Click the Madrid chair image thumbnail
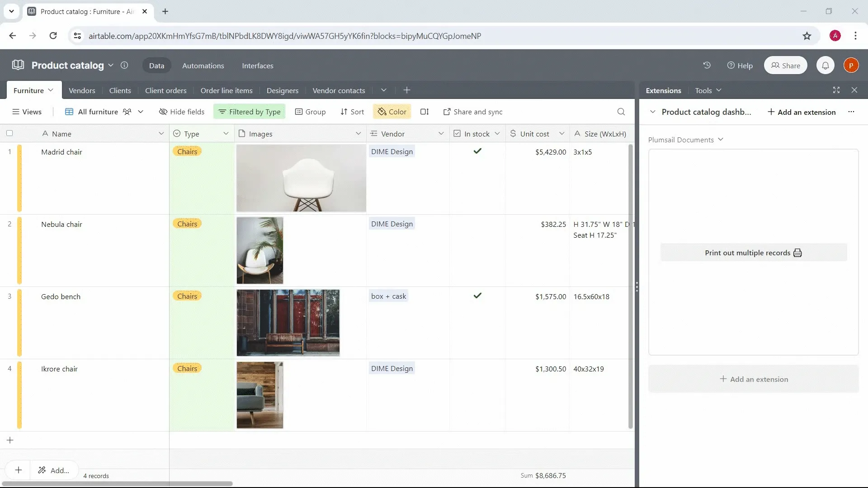Viewport: 868px width, 488px height. pos(301,177)
